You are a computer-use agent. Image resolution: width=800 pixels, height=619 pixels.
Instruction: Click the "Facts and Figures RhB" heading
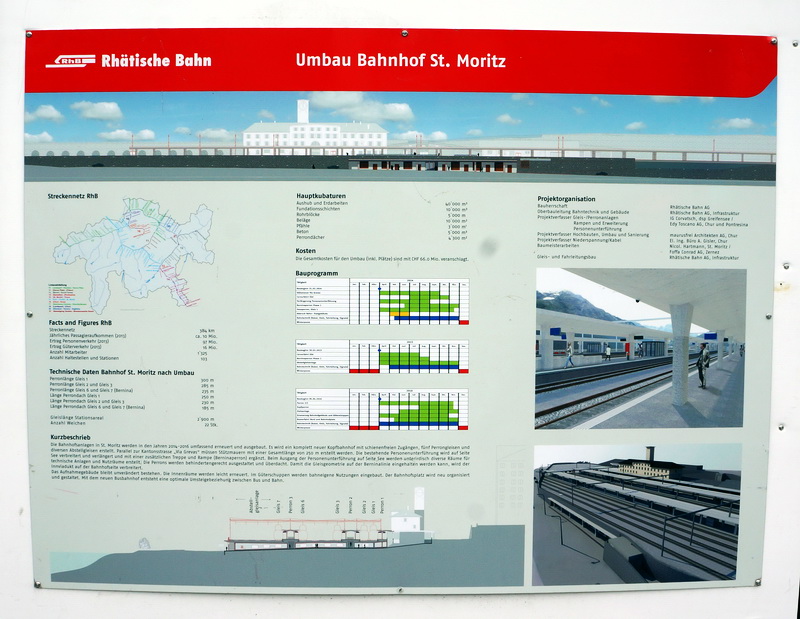click(x=80, y=323)
